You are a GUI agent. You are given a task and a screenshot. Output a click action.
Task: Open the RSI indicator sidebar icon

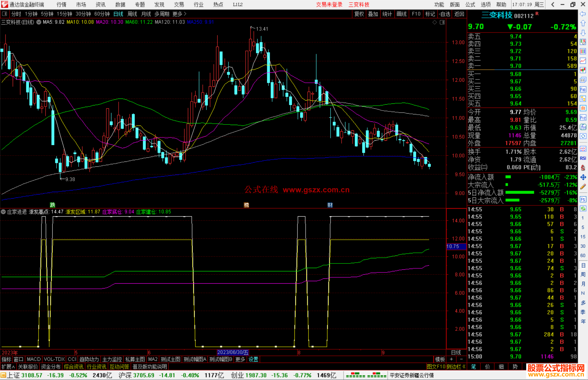pyautogui.click(x=583, y=158)
